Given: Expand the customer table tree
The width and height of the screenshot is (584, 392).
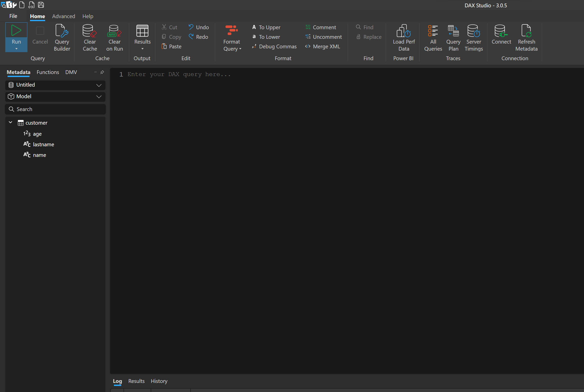Looking at the screenshot, I should pyautogui.click(x=10, y=123).
